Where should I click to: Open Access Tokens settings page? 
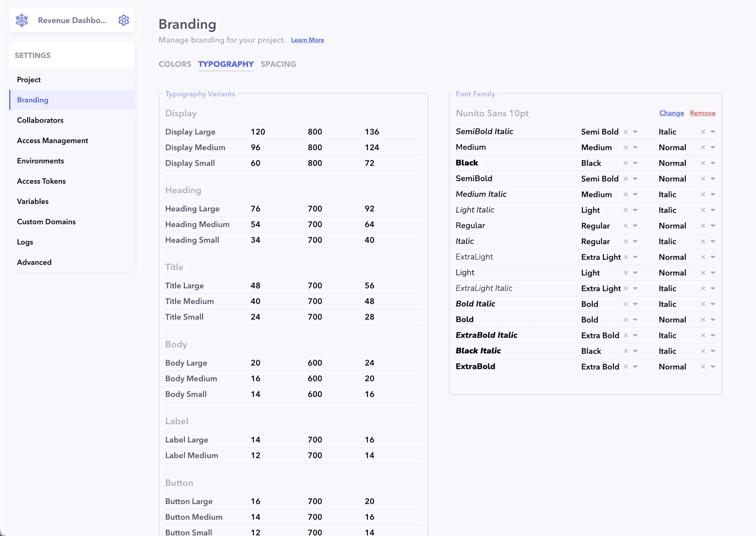click(x=41, y=181)
